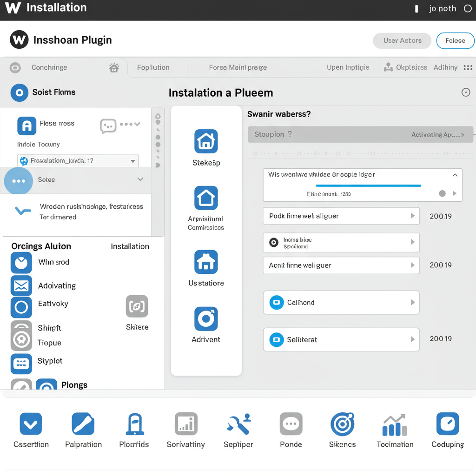Click the Folese button
Screen dimensions: 476x476
(x=455, y=40)
